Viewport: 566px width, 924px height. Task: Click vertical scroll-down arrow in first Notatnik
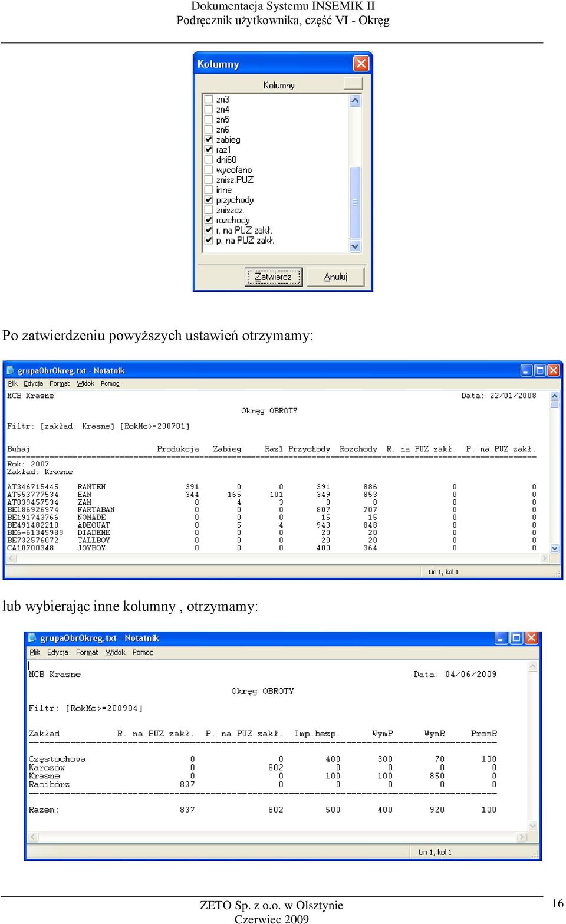point(554,548)
